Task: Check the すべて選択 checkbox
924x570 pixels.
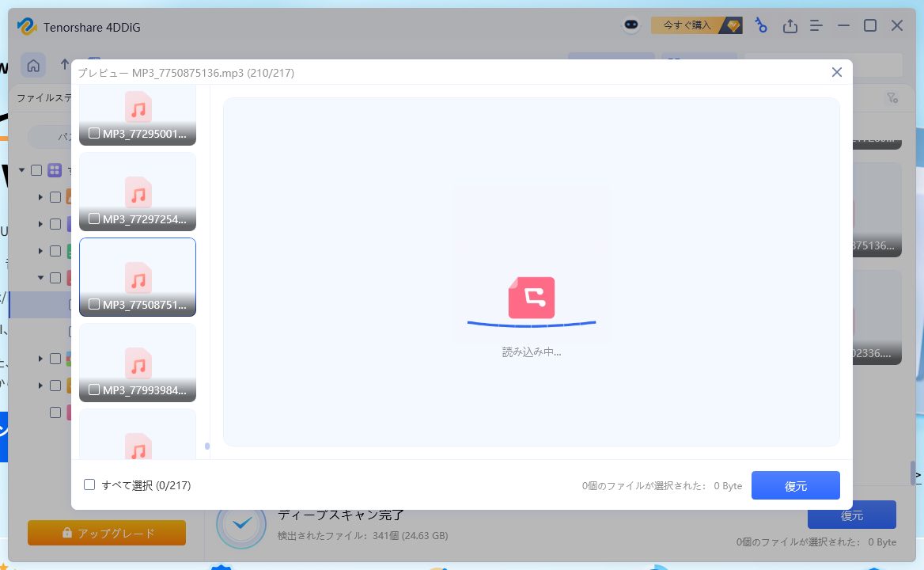Action: (89, 484)
